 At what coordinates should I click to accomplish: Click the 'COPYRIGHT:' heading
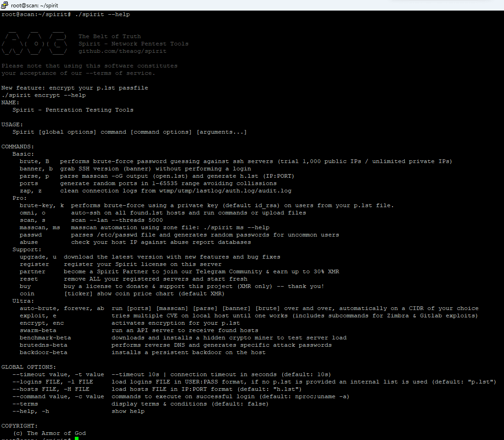coord(20,426)
